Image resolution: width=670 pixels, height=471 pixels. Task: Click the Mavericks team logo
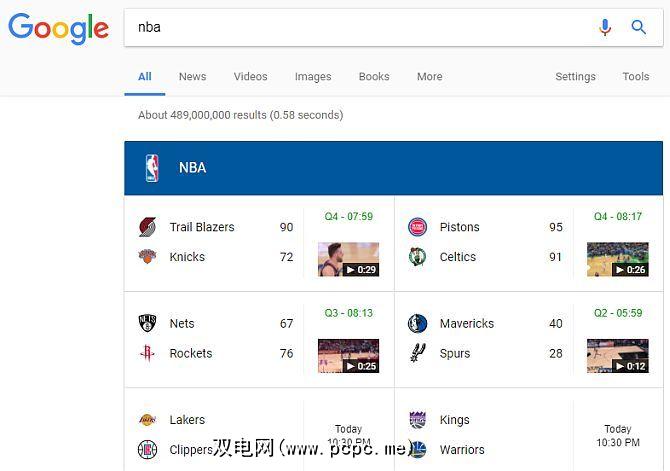click(x=417, y=323)
